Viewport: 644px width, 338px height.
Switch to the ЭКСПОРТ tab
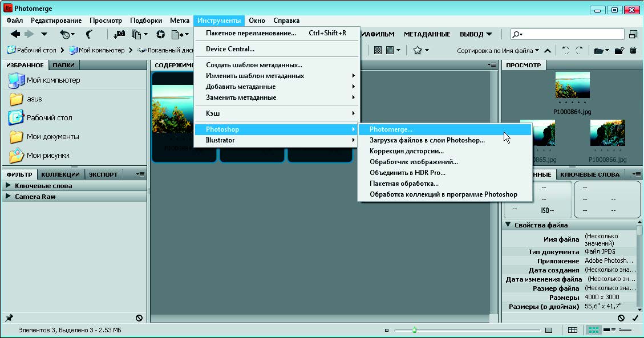(x=103, y=174)
